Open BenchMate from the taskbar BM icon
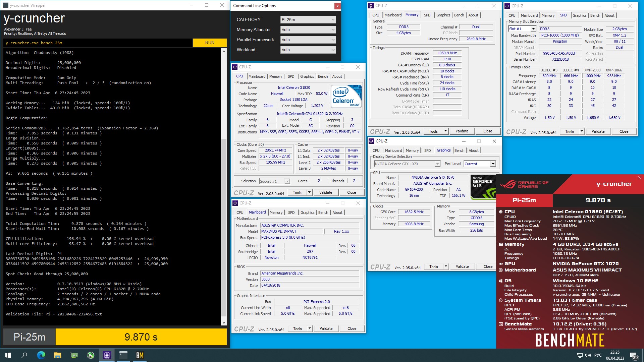Viewport: 644px width, 362px height. (x=140, y=355)
